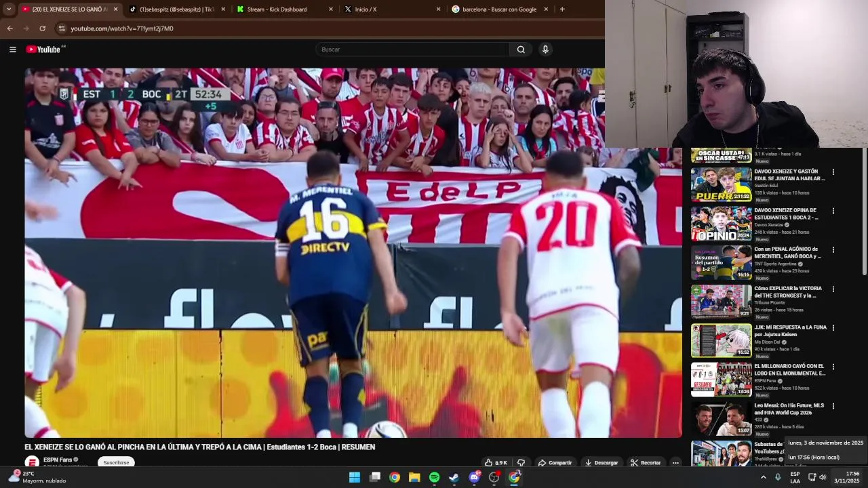This screenshot has width=868, height=488.
Task: Open the tab search dropdown arrow
Action: [9, 9]
